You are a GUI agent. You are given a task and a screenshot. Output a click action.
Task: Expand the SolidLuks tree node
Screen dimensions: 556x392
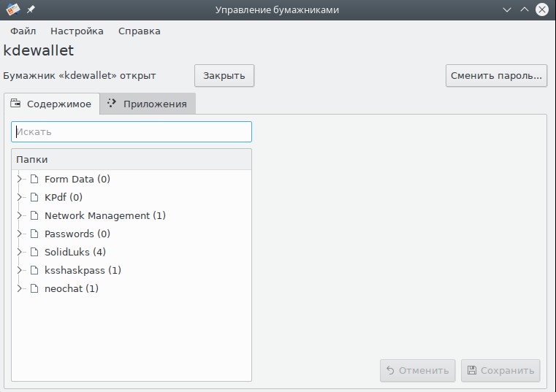(20, 252)
